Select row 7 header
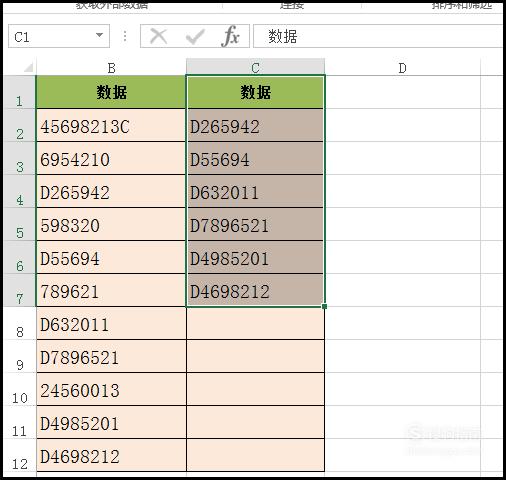 pos(19,290)
